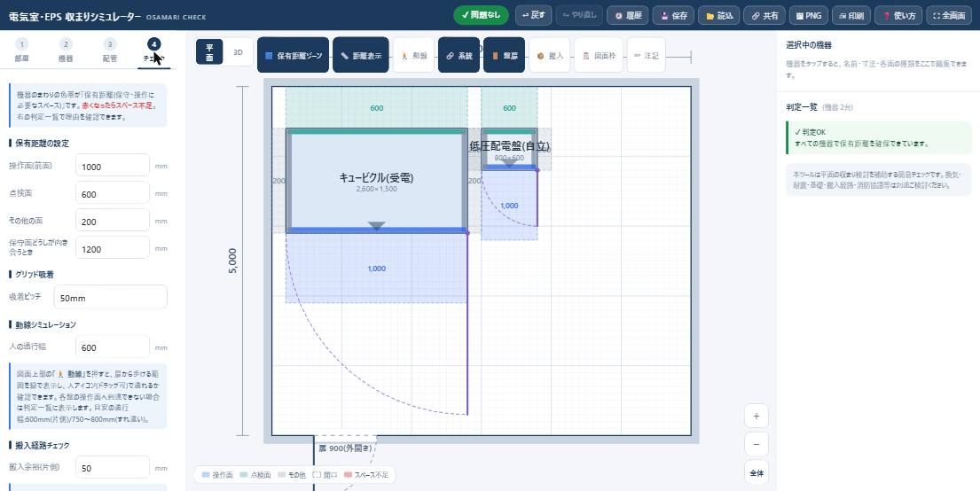Screen dimensions: 980x491
Task: Click the 全体 fit-all button
Action: [757, 473]
